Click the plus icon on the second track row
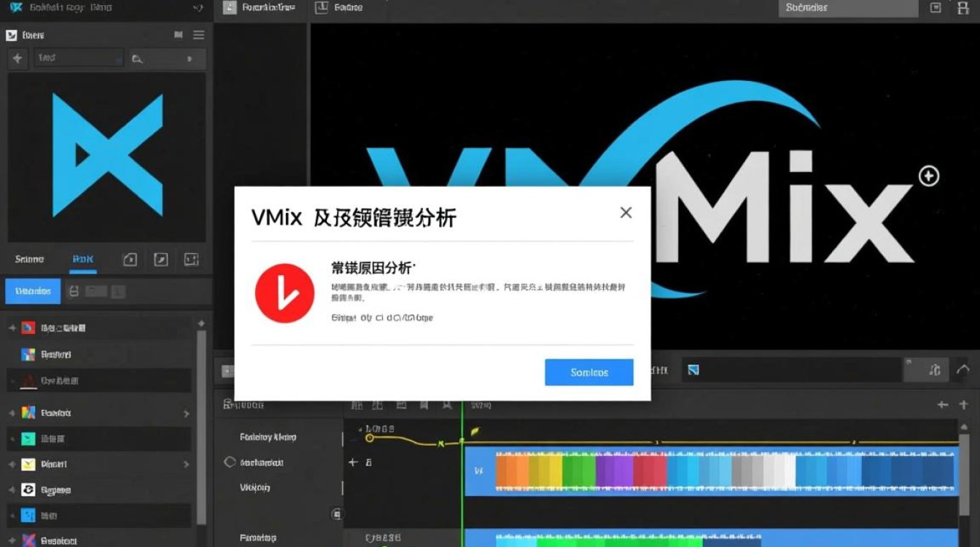980x547 pixels. point(353,462)
